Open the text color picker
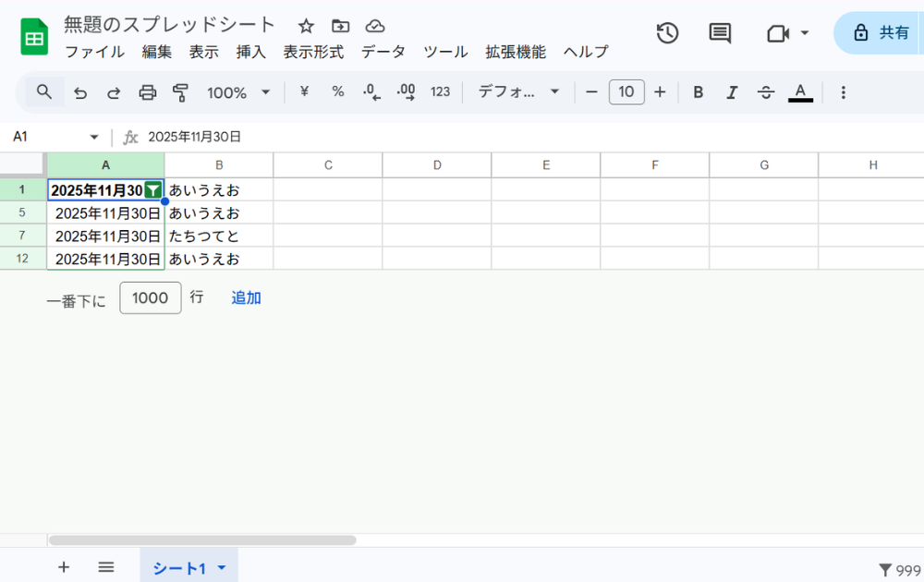924x582 pixels. (x=800, y=92)
